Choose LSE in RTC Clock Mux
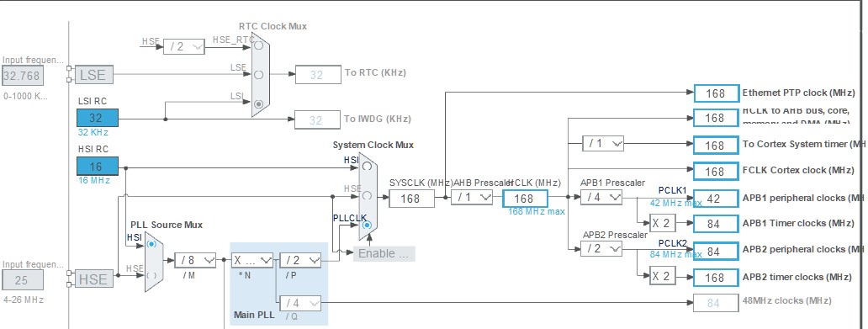The width and height of the screenshot is (868, 329). tap(258, 74)
